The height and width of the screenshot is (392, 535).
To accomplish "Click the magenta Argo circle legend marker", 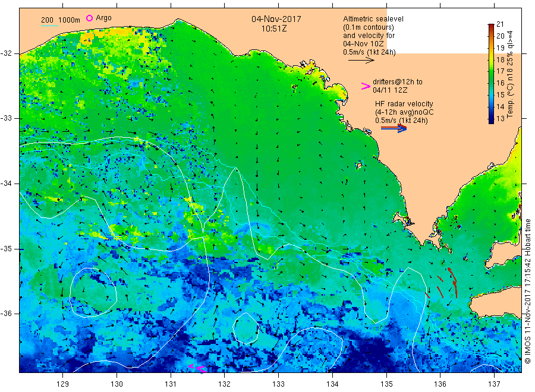I will [89, 18].
